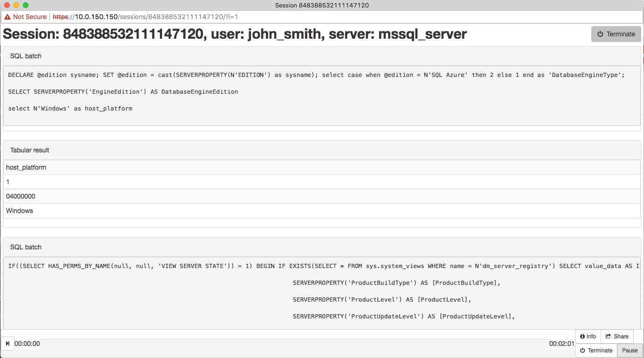644x358 pixels.
Task: Click the macOS green maximize button
Action: (26, 5)
